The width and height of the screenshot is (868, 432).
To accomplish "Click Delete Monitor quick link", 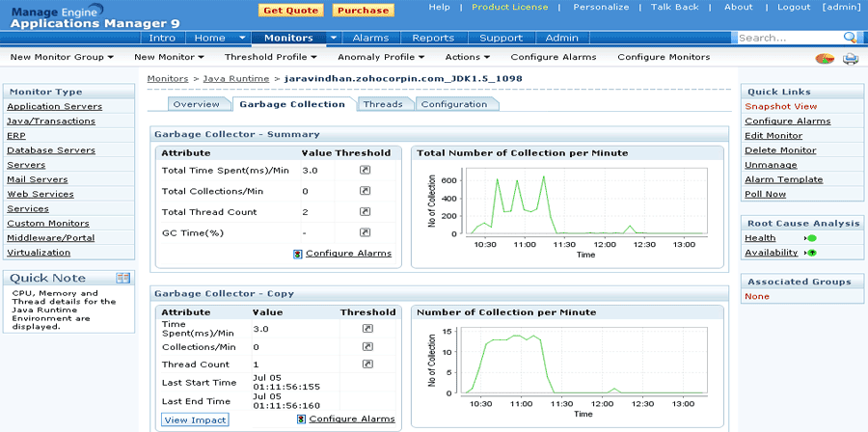I will (780, 149).
